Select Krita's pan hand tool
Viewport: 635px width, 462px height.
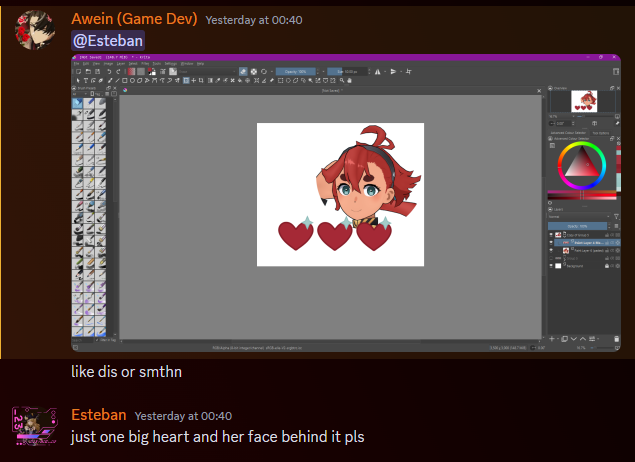[x=349, y=81]
